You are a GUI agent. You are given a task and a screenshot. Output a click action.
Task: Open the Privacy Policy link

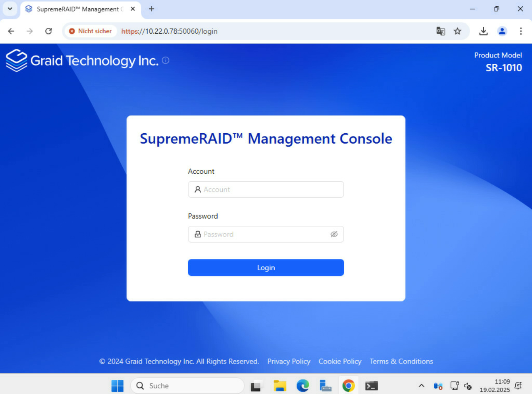(x=289, y=362)
